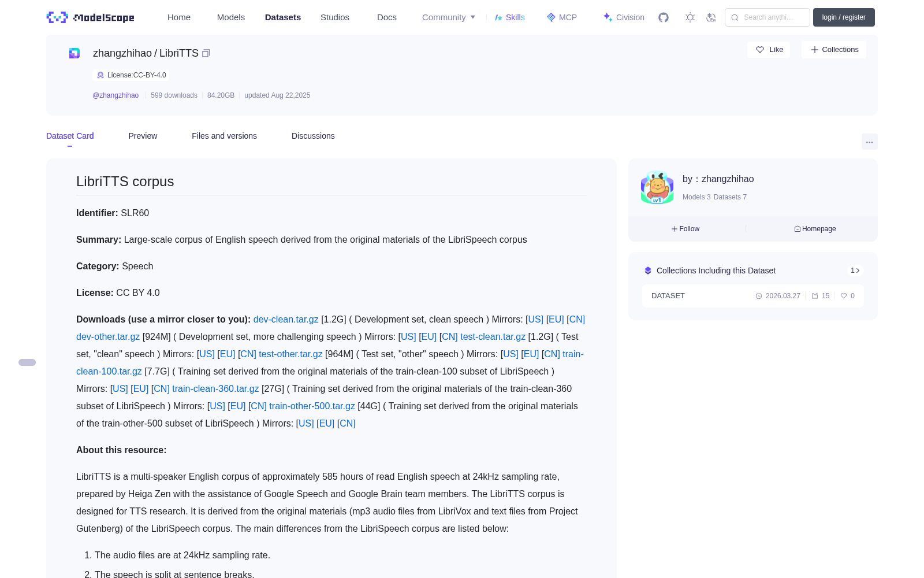Download test-clean.tar.gz link

click(493, 337)
